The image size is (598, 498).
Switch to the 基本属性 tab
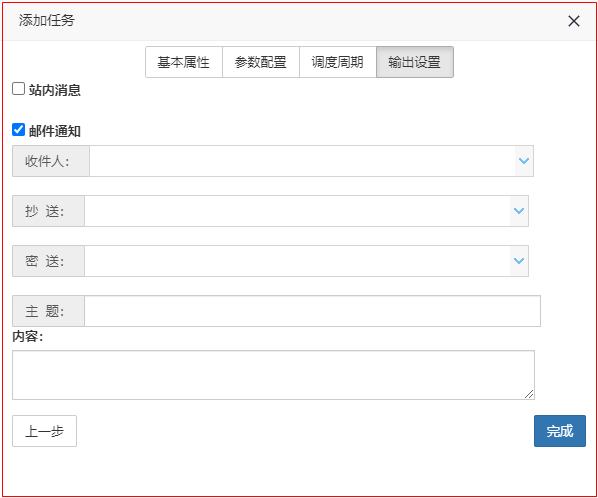pyautogui.click(x=184, y=62)
